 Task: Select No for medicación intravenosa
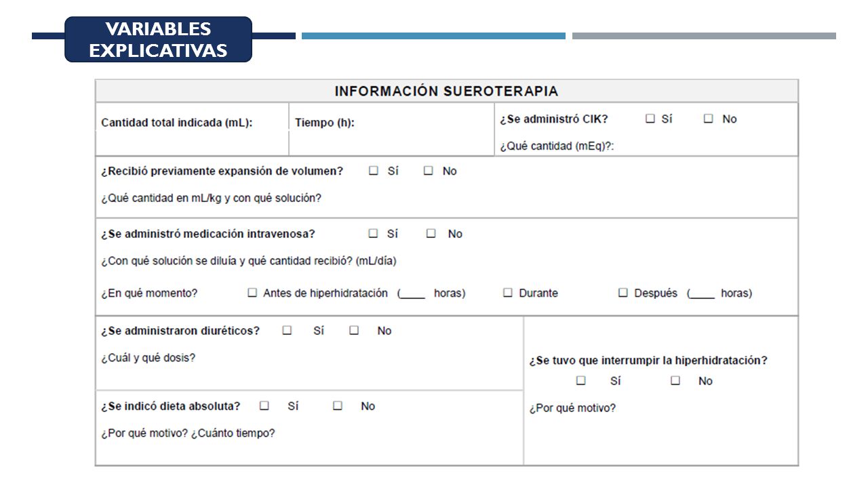click(x=431, y=233)
